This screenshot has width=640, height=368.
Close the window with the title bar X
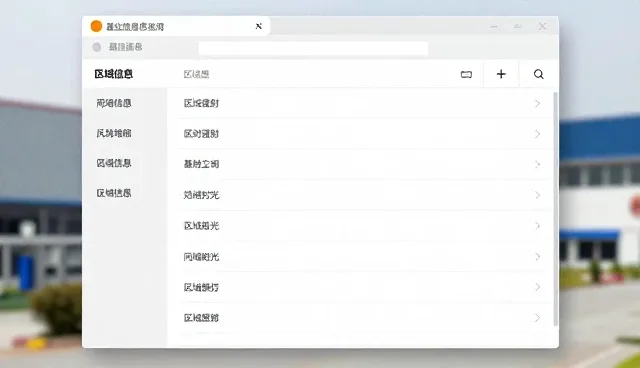click(542, 27)
